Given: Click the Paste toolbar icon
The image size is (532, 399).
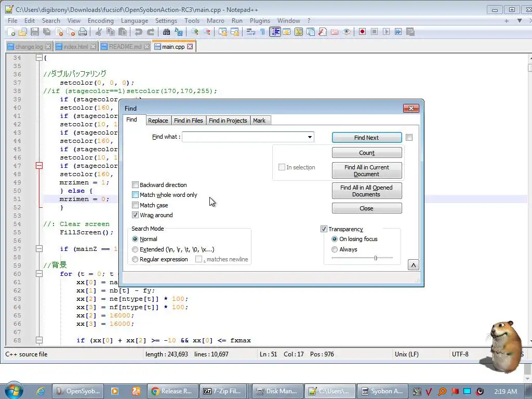Looking at the screenshot, I should point(123,32).
